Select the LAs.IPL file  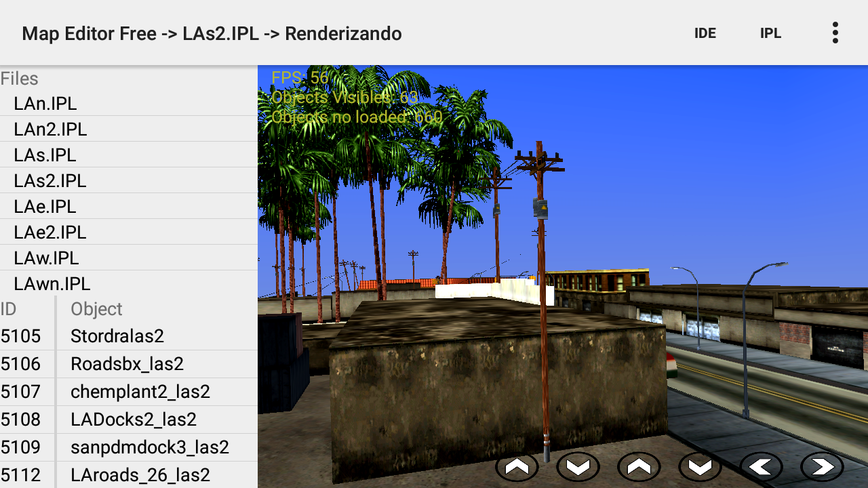pos(129,155)
